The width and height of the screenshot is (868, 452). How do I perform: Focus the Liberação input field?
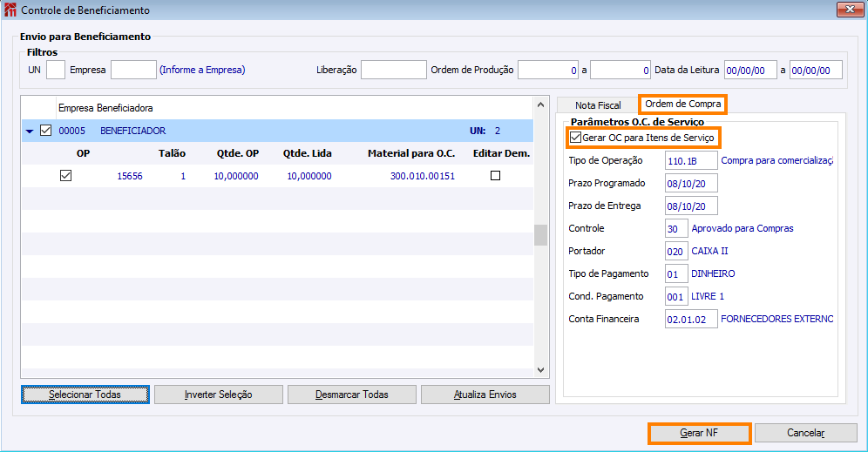click(394, 71)
